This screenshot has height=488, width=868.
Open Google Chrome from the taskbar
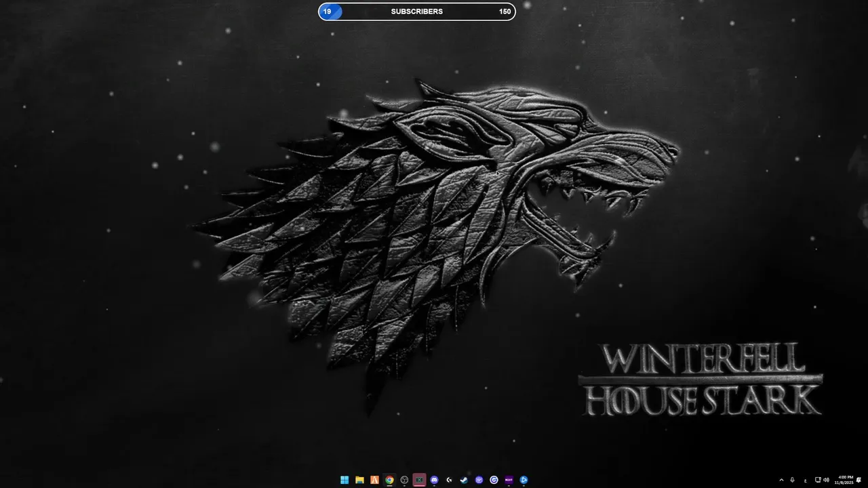click(x=389, y=480)
